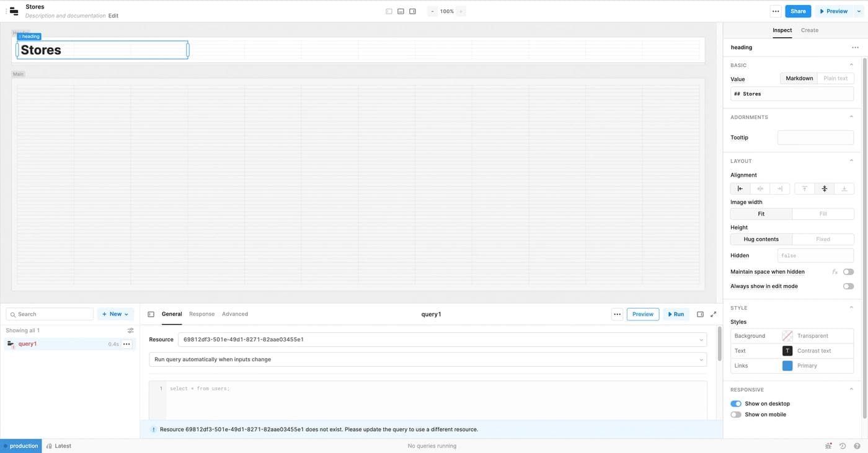The image size is (868, 453).
Task: Click the blue Share button
Action: point(797,11)
